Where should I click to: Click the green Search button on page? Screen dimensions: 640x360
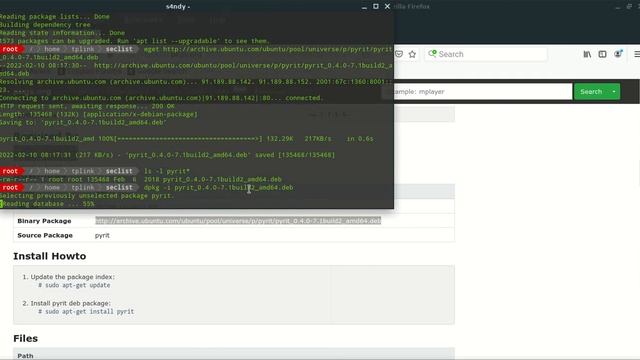point(591,91)
